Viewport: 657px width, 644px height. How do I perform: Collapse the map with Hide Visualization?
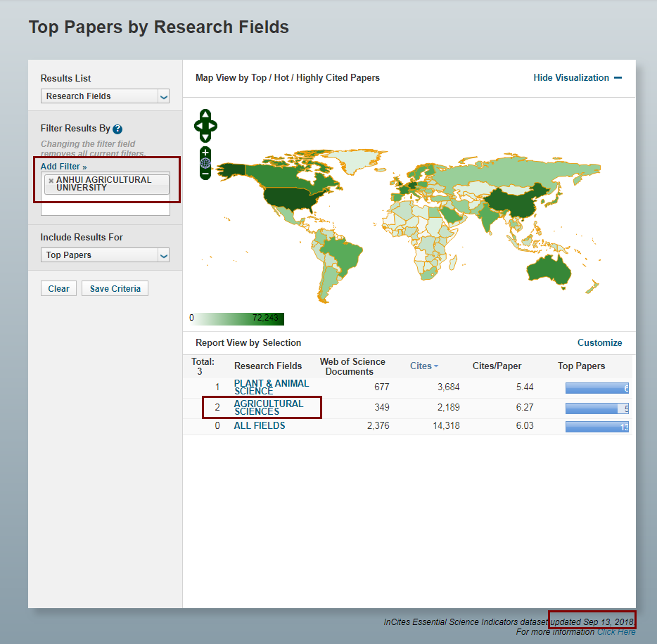tap(577, 78)
